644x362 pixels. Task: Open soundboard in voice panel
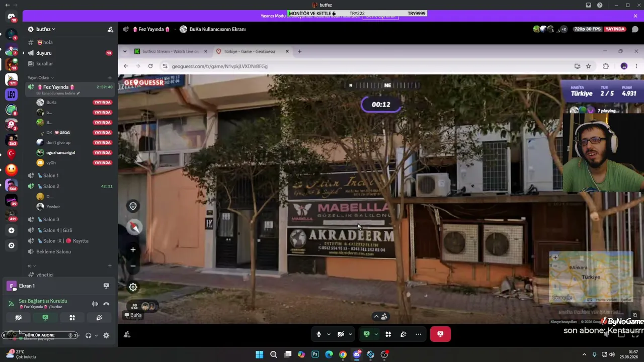pyautogui.click(x=99, y=318)
